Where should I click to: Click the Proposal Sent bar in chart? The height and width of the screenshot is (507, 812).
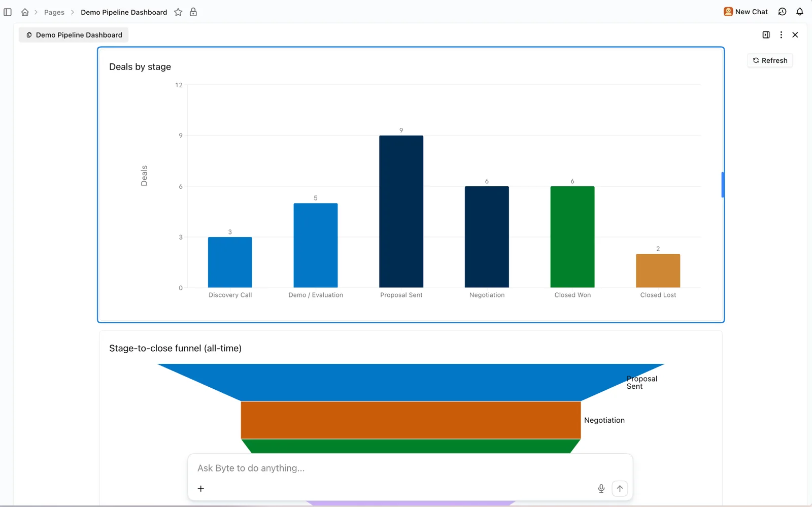tap(401, 212)
